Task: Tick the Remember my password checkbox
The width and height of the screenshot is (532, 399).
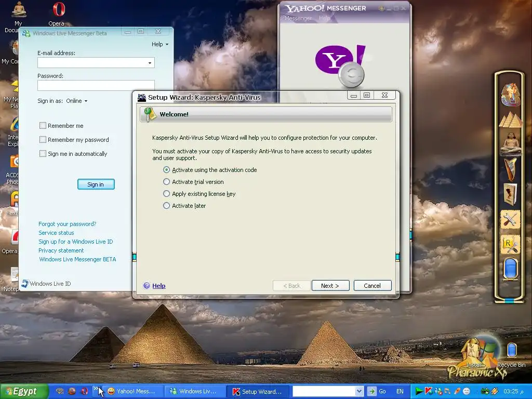Action: (43, 139)
